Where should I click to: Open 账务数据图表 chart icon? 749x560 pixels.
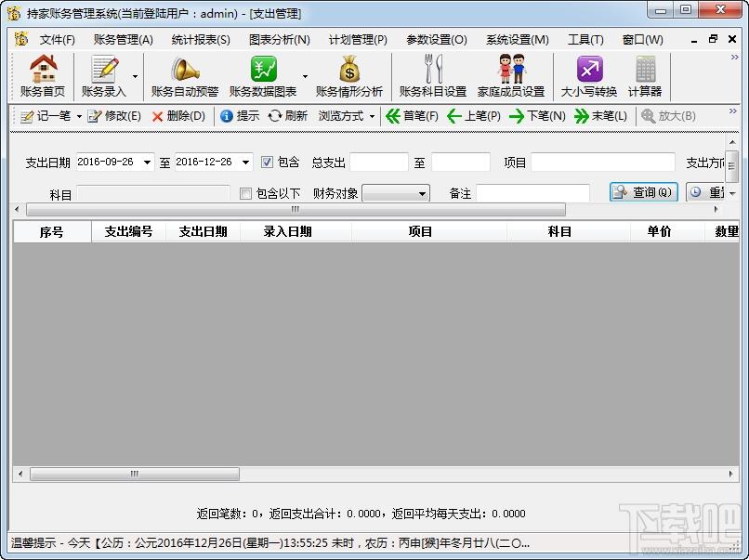(263, 70)
